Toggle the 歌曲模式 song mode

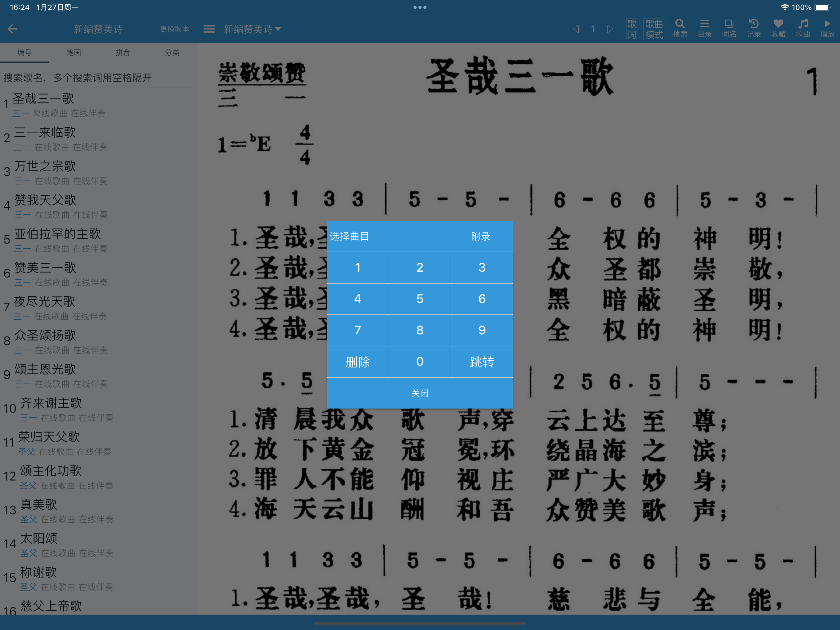654,29
